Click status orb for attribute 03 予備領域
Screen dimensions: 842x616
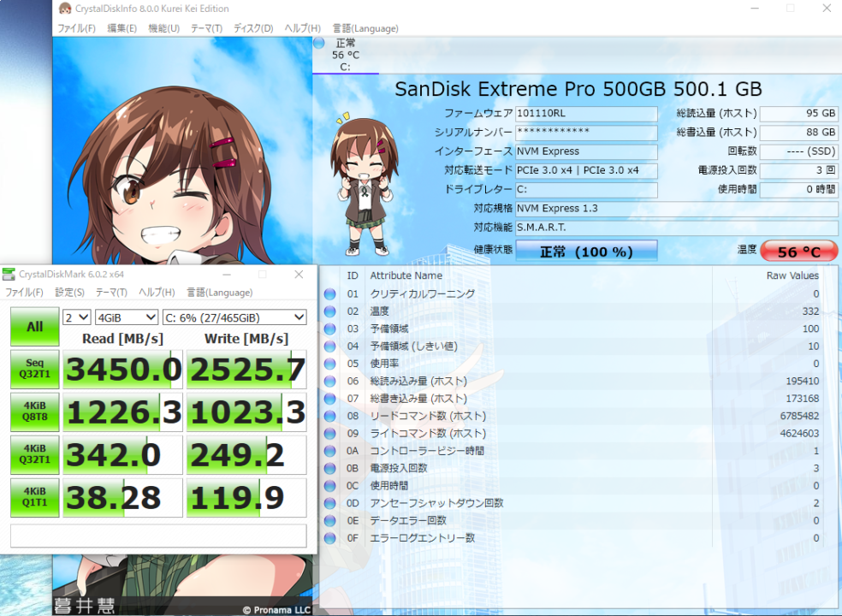[x=329, y=329]
